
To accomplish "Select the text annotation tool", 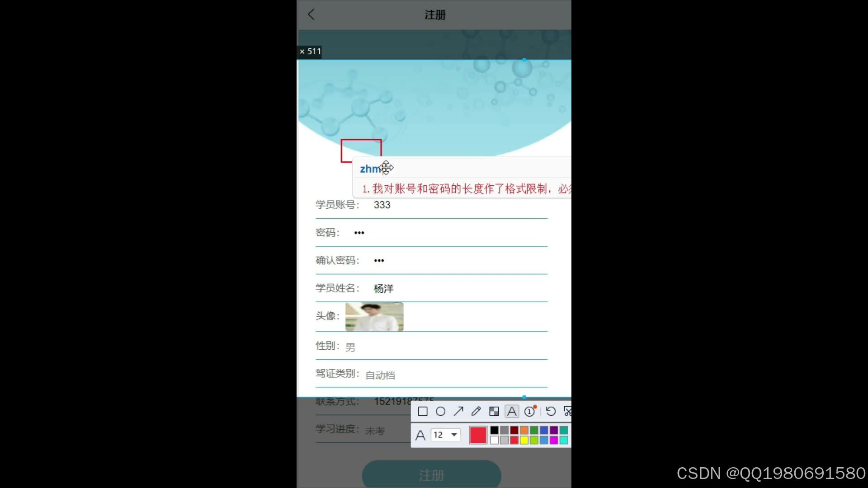I will (x=512, y=412).
